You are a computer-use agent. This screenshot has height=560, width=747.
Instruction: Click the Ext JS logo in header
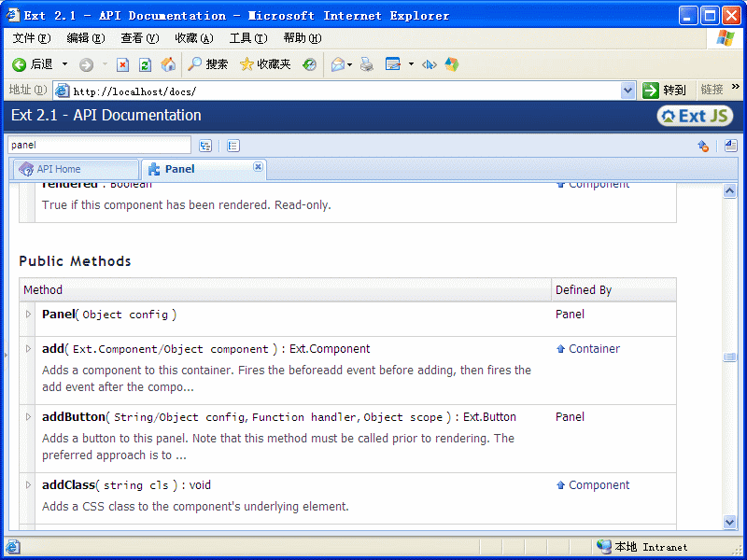tap(695, 116)
